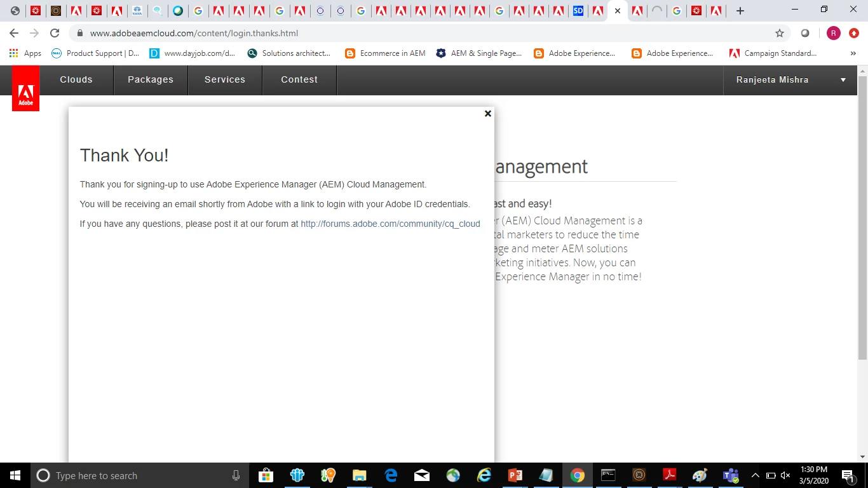Open the Clouds menu
The width and height of the screenshot is (868, 488).
tap(76, 79)
